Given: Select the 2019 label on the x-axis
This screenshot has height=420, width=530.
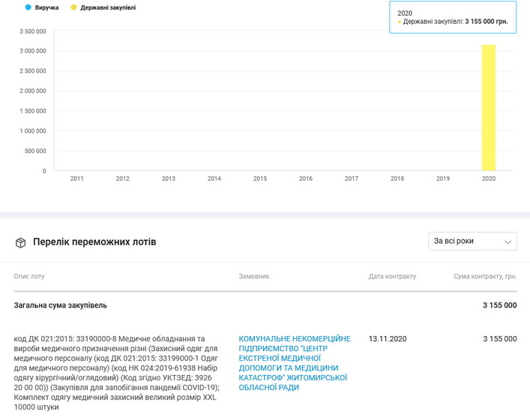Looking at the screenshot, I should [x=443, y=178].
